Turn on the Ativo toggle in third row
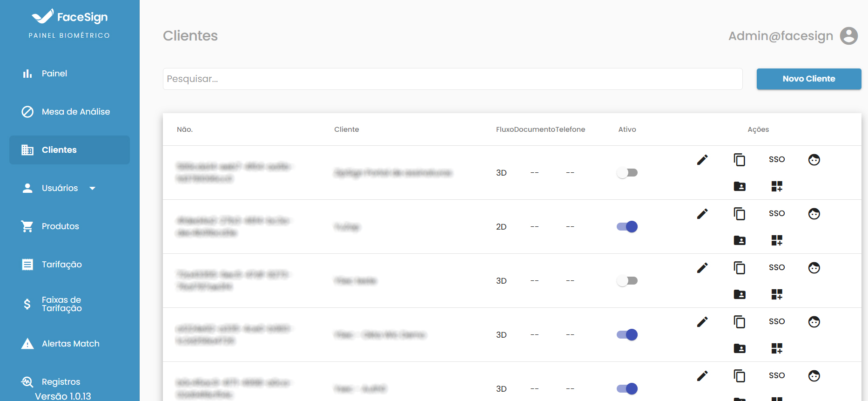 (x=627, y=281)
